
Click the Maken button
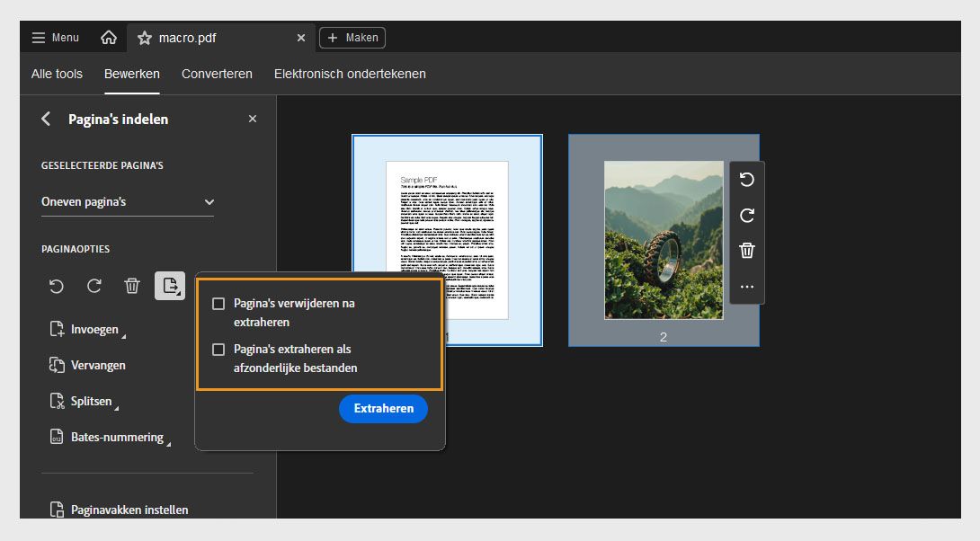point(352,38)
